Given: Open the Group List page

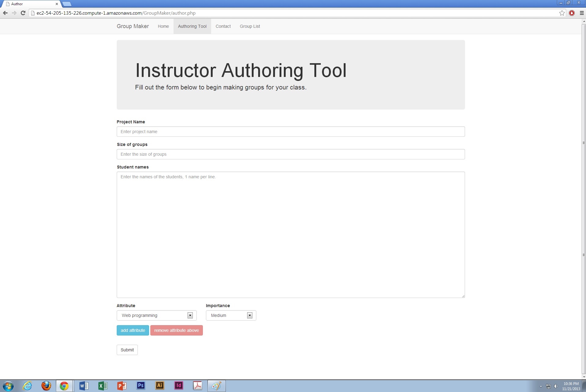Looking at the screenshot, I should point(250,26).
